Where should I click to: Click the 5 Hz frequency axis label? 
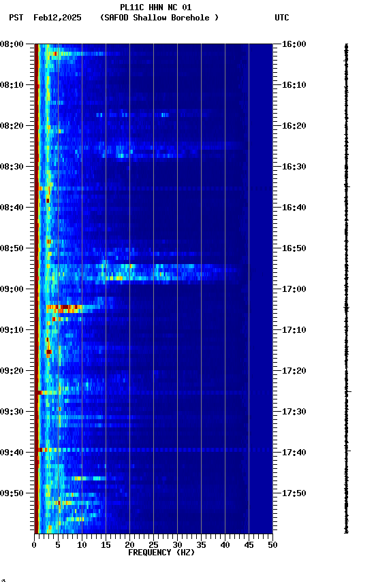coord(58,545)
